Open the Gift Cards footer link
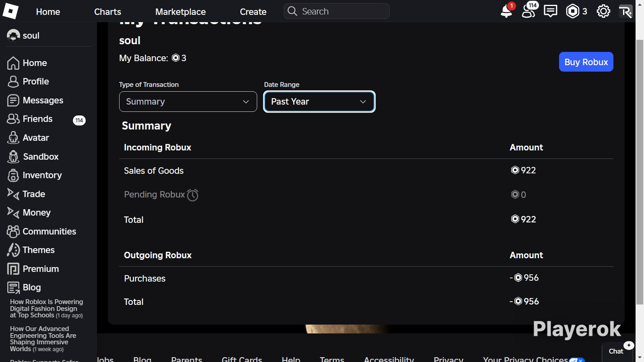644x362 pixels. (242, 359)
